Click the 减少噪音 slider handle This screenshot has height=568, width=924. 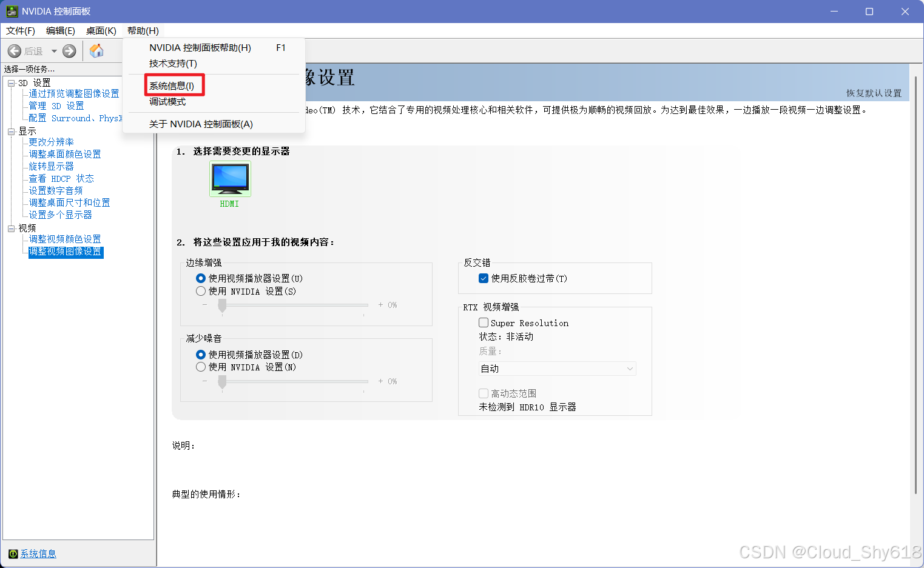(x=222, y=382)
